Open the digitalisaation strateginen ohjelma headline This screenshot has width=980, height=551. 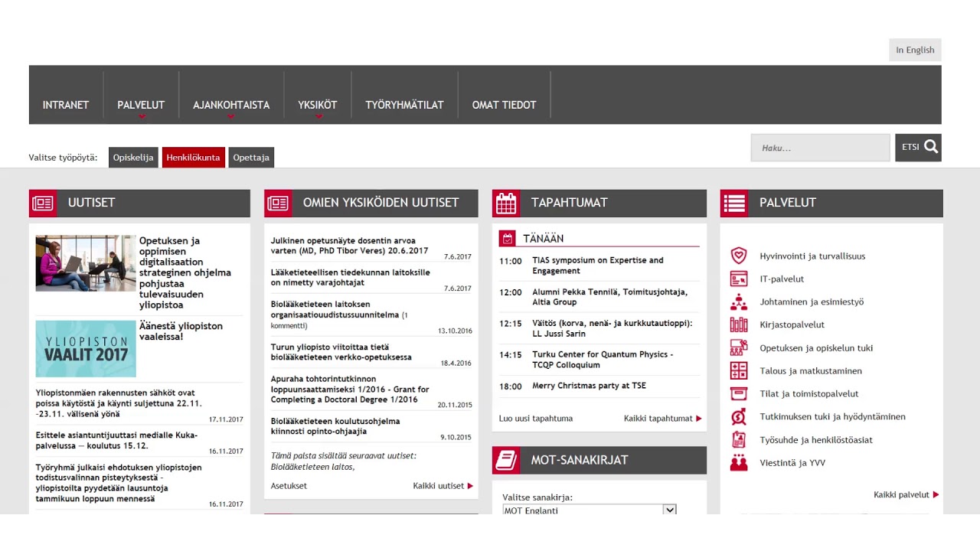(x=185, y=272)
